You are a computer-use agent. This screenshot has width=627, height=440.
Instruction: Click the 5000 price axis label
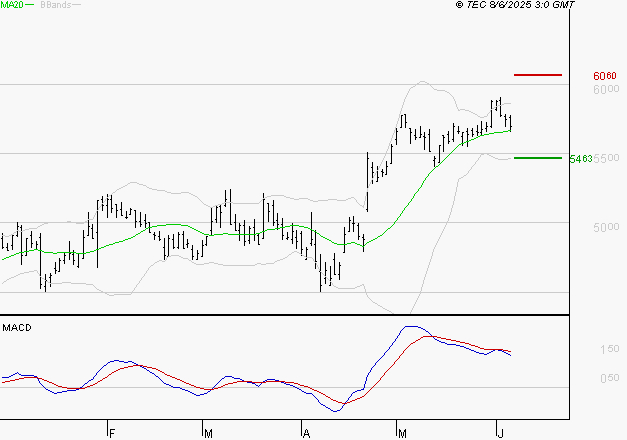pyautogui.click(x=605, y=228)
